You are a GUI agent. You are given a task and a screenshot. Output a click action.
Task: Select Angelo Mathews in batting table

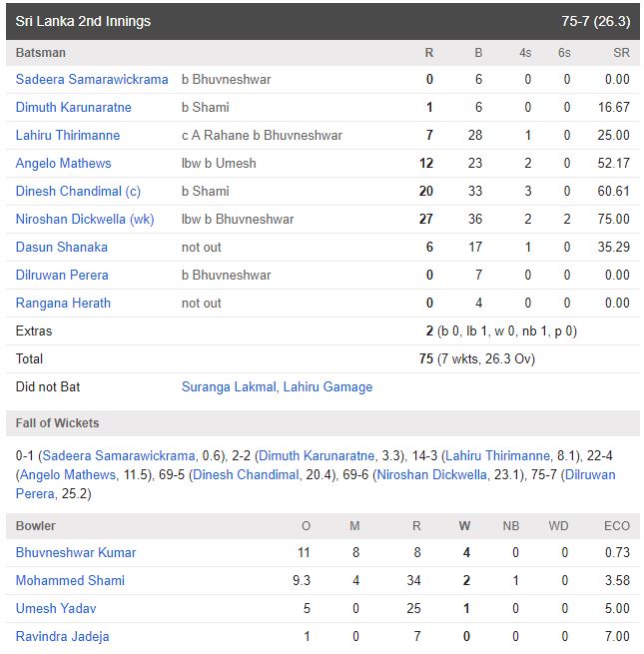coord(64,163)
